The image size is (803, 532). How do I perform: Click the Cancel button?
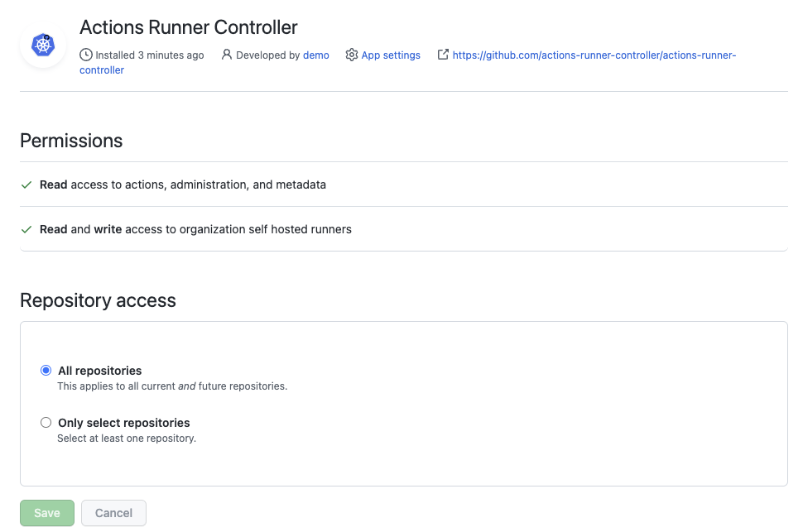tap(113, 513)
